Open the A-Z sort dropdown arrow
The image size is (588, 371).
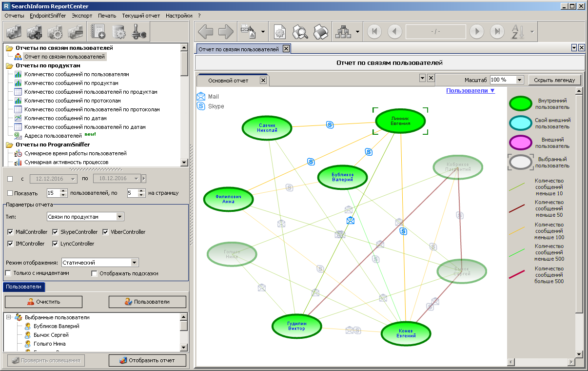tap(532, 32)
